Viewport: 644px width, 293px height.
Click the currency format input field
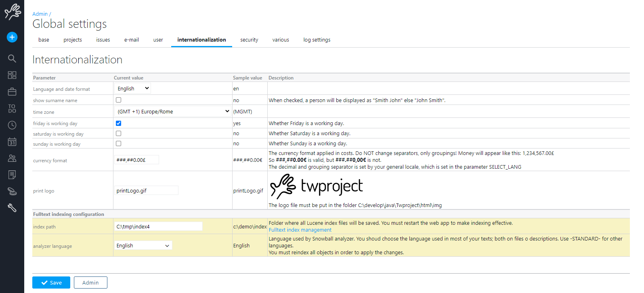[x=136, y=160]
